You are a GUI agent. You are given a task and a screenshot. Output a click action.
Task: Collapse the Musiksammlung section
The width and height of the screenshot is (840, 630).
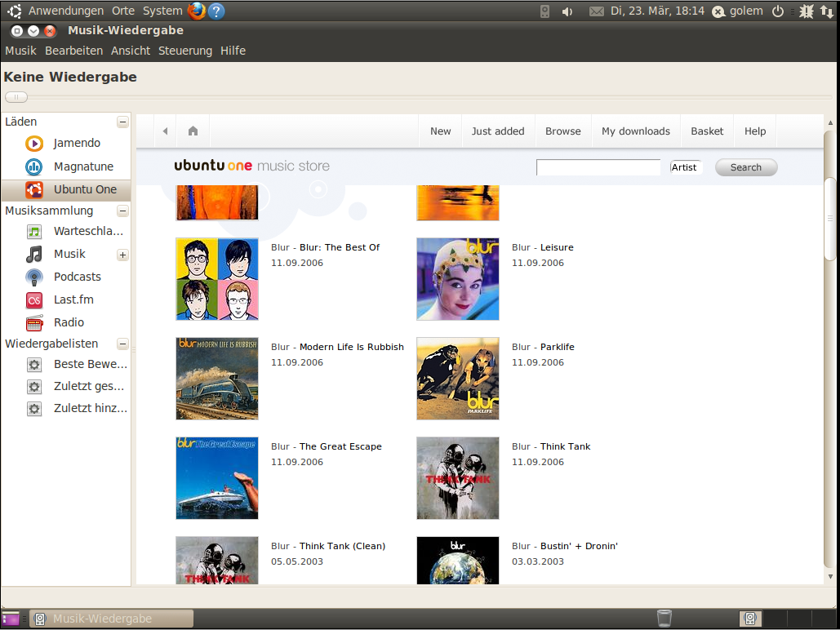pyautogui.click(x=122, y=211)
